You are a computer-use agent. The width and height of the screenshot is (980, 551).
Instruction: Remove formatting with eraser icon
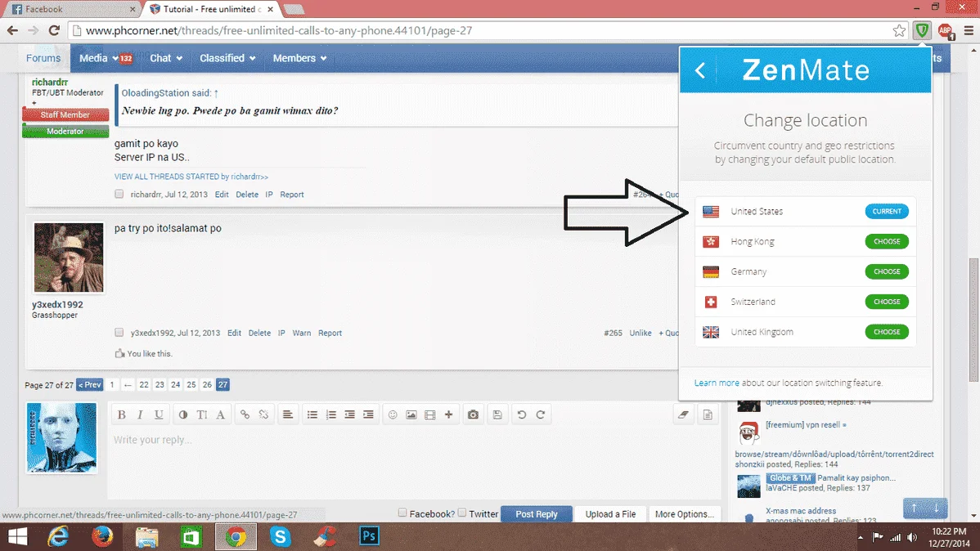coord(683,414)
